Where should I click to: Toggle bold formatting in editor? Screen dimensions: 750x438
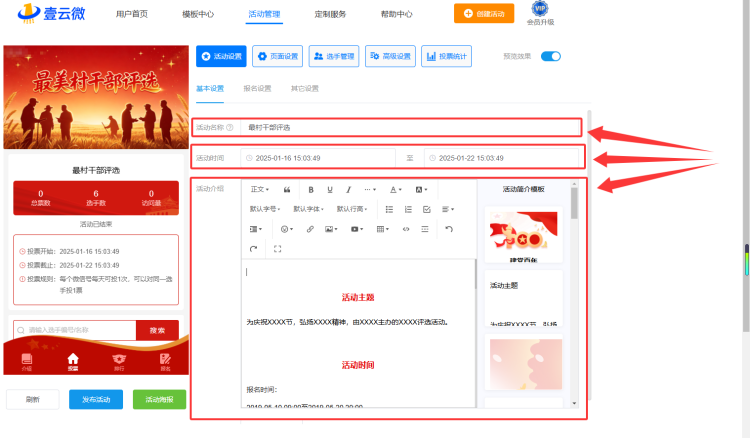coord(311,190)
